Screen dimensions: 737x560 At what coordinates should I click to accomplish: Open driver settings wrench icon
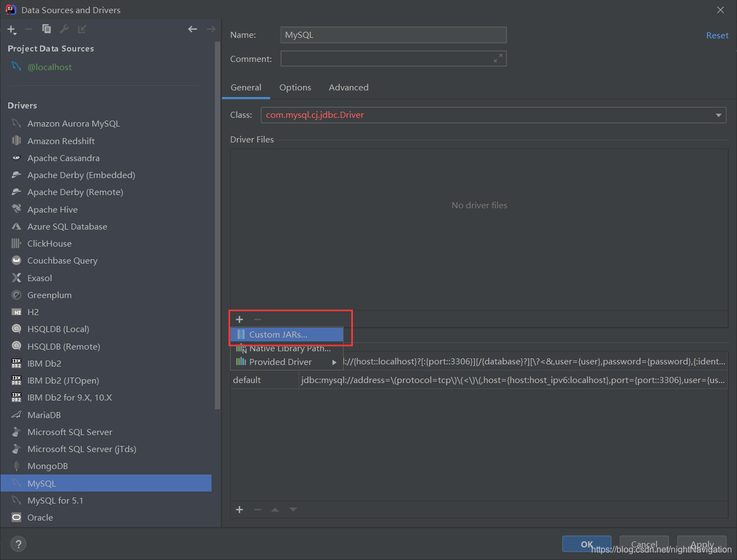tap(64, 29)
